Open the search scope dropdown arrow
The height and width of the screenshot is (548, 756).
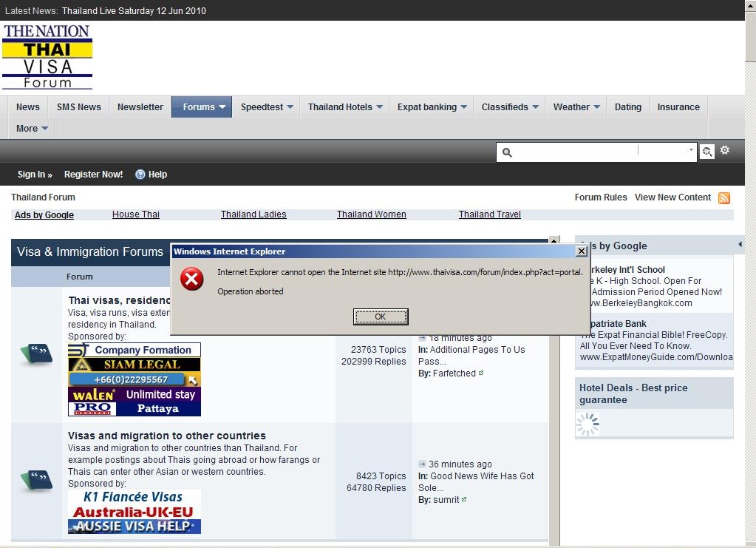click(x=692, y=150)
